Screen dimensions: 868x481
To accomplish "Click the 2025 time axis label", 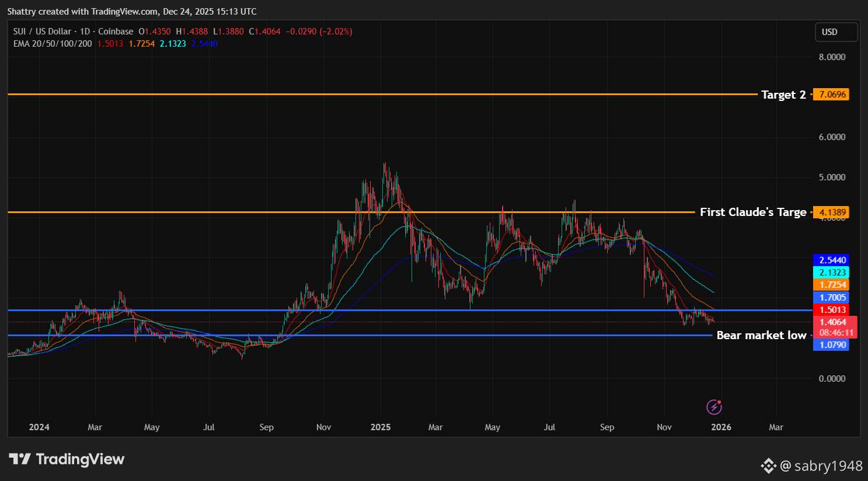I will (381, 427).
